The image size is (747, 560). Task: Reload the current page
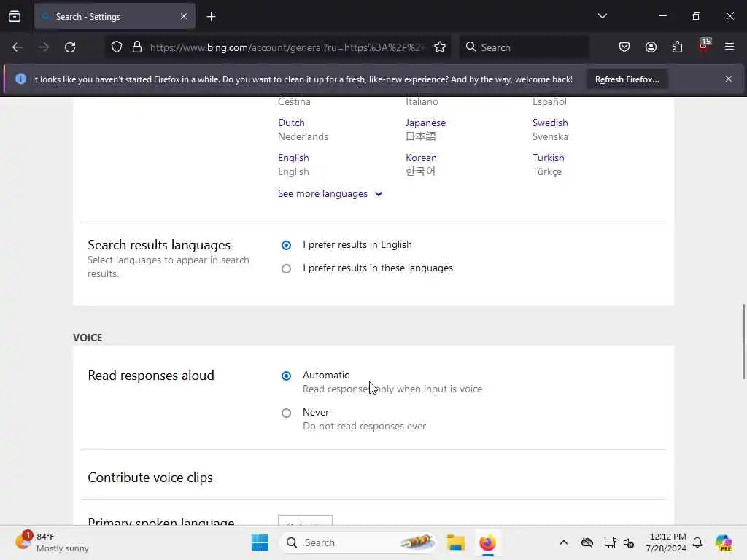(70, 47)
